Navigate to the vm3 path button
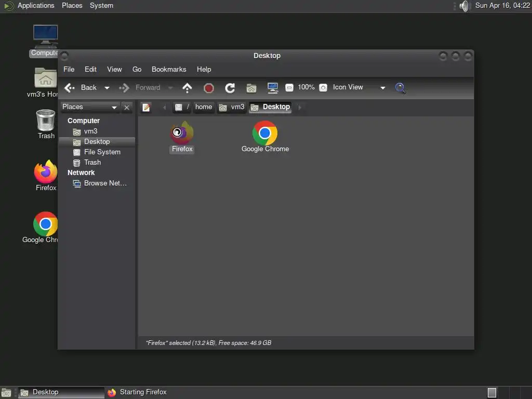 232,107
